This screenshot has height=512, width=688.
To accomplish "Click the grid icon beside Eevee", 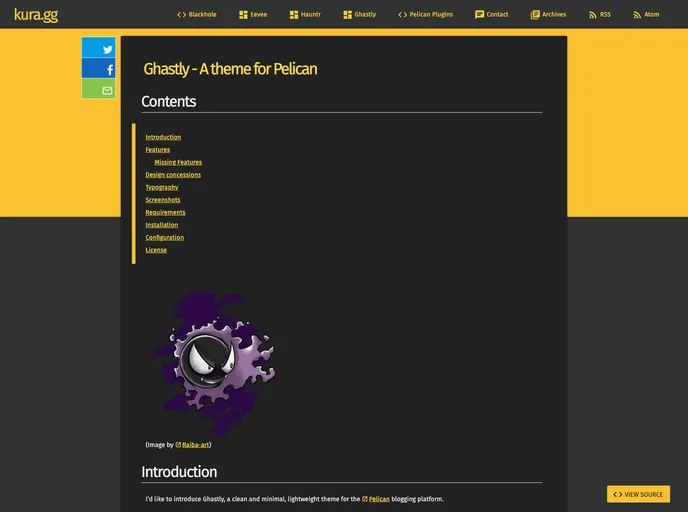I will (x=243, y=15).
